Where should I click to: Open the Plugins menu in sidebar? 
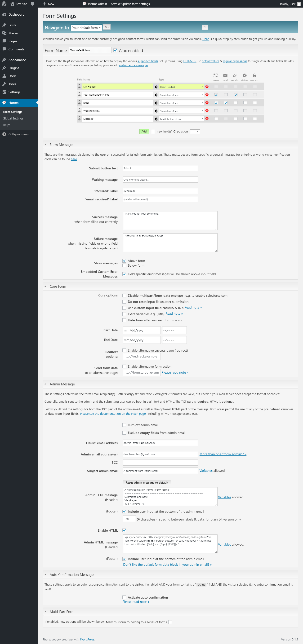(x=14, y=68)
